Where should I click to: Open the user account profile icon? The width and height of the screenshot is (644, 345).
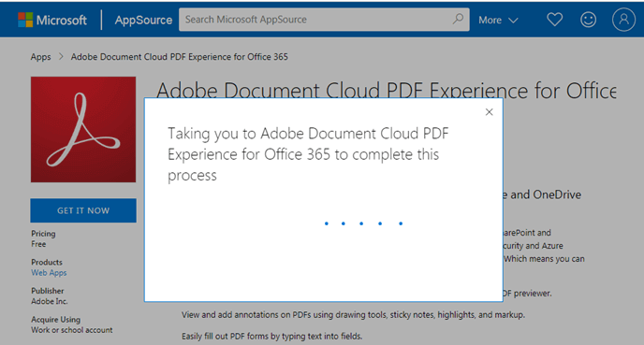(623, 20)
